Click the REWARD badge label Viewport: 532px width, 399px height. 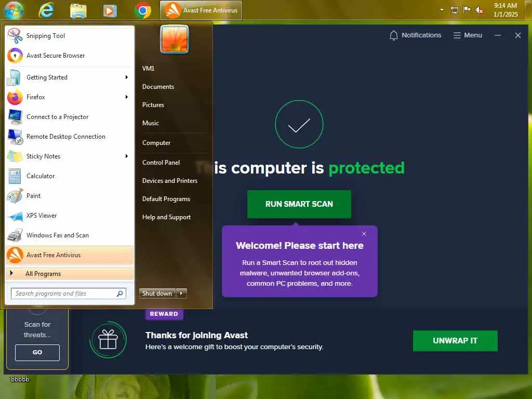pos(164,314)
